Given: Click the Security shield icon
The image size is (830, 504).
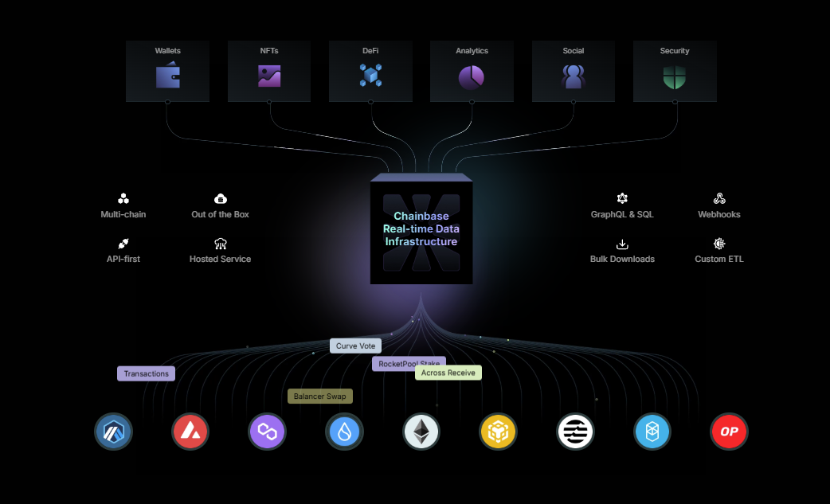Looking at the screenshot, I should pyautogui.click(x=675, y=77).
